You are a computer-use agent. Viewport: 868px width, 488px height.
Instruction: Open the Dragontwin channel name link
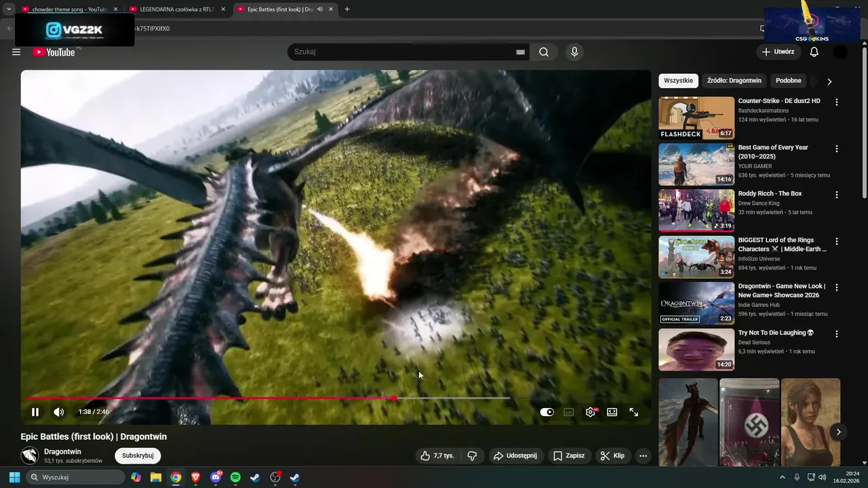(62, 451)
